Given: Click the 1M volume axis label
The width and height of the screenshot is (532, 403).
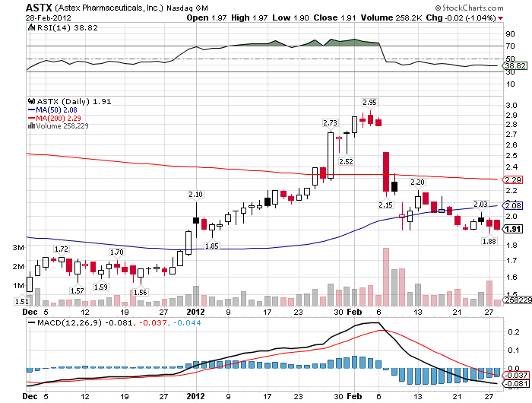Looking at the screenshot, I should 18,286.
